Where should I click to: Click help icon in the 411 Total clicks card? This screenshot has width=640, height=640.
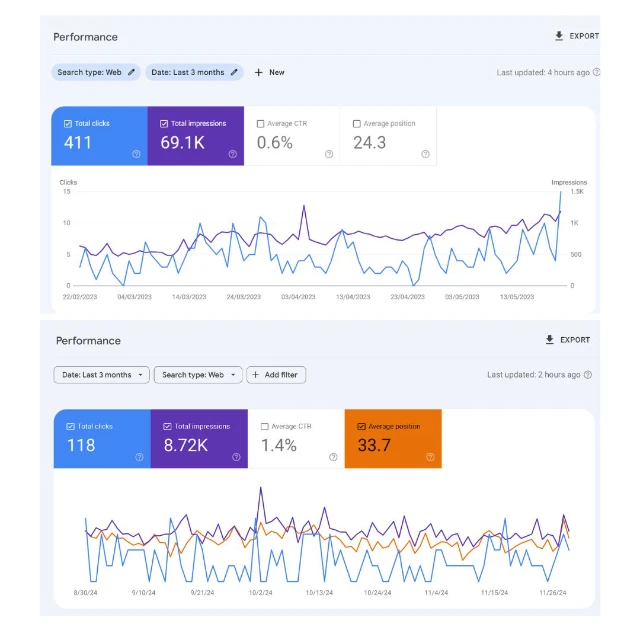(136, 154)
